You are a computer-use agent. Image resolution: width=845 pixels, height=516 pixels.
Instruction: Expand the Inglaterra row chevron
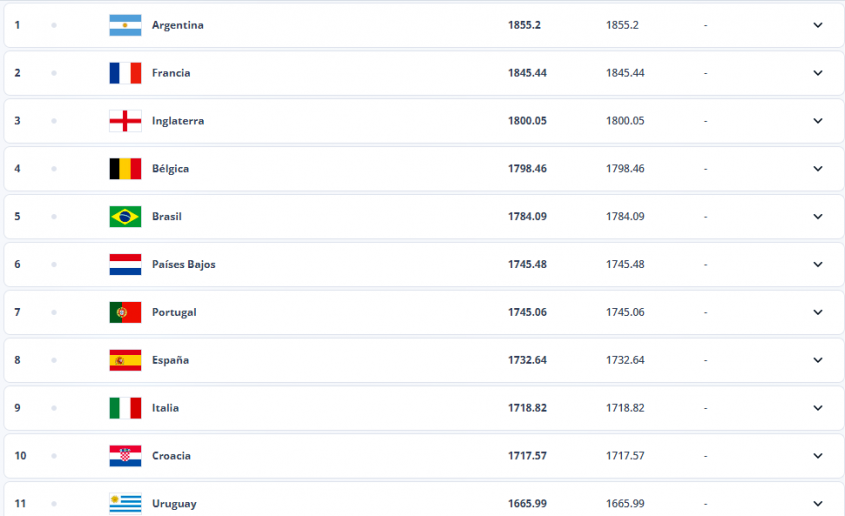(818, 121)
